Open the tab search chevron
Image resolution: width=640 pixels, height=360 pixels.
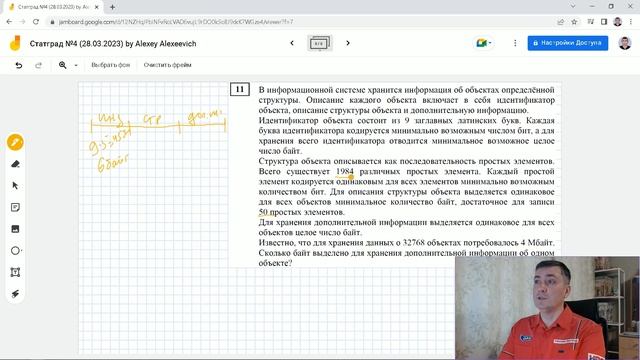[573, 6]
